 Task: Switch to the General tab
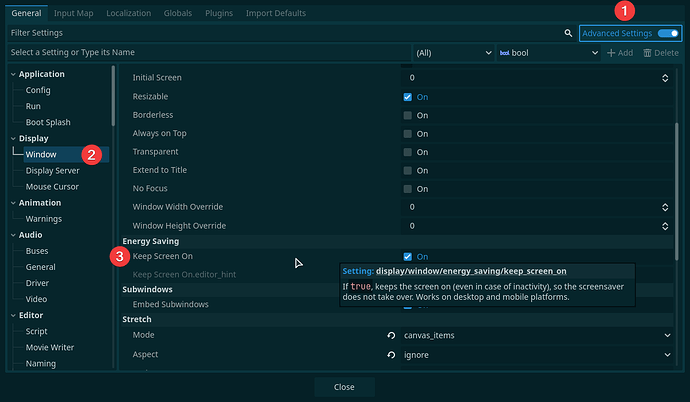click(26, 13)
